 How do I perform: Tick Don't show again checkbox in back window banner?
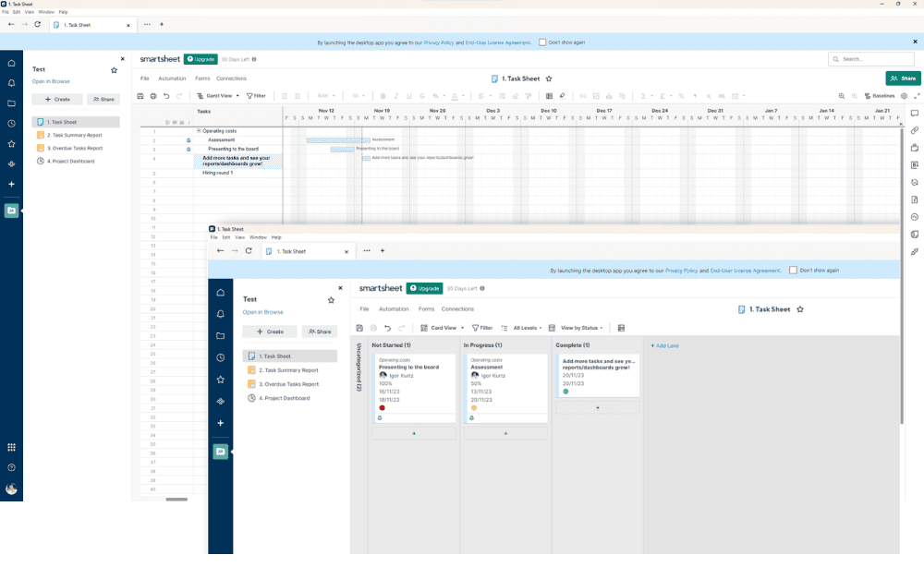[542, 42]
